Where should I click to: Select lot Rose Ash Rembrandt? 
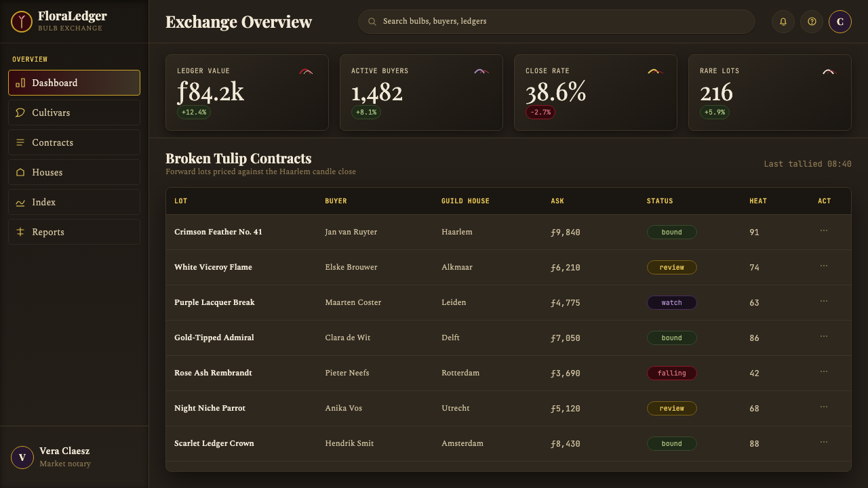click(213, 373)
